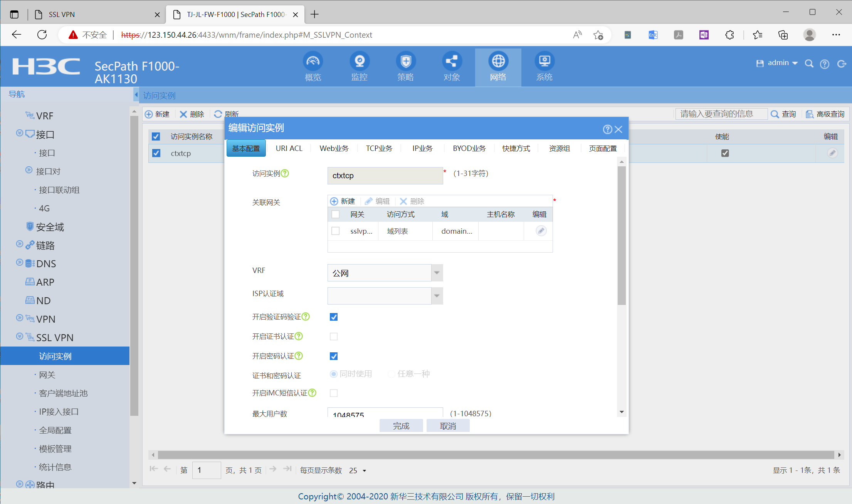Click help icon in dialog title bar

coord(607,129)
